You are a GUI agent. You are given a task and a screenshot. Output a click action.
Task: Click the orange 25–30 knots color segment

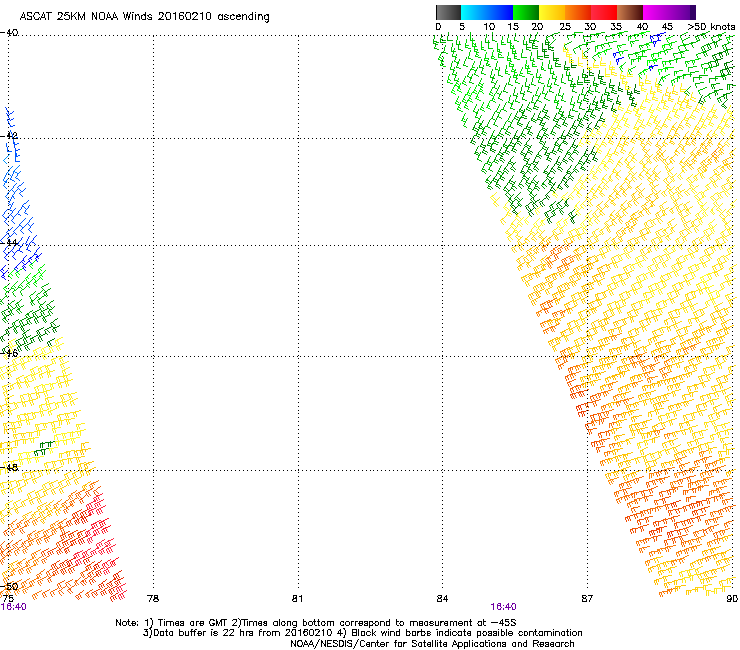click(578, 12)
